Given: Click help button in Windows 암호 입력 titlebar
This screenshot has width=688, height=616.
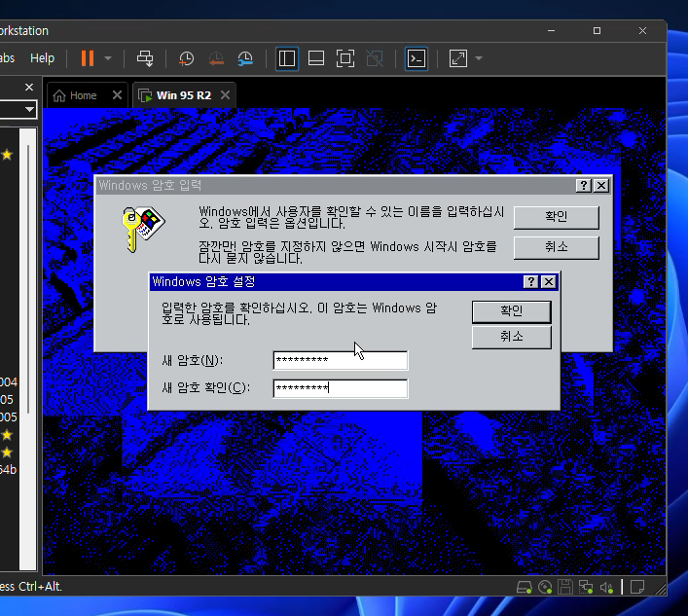Looking at the screenshot, I should (x=584, y=186).
